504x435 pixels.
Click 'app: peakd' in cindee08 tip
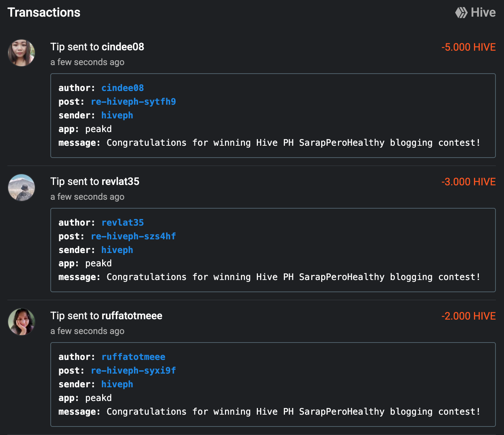click(x=85, y=129)
